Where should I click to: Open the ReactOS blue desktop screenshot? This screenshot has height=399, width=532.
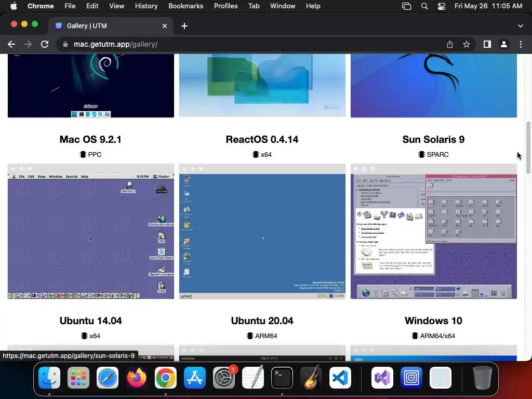pos(262,231)
